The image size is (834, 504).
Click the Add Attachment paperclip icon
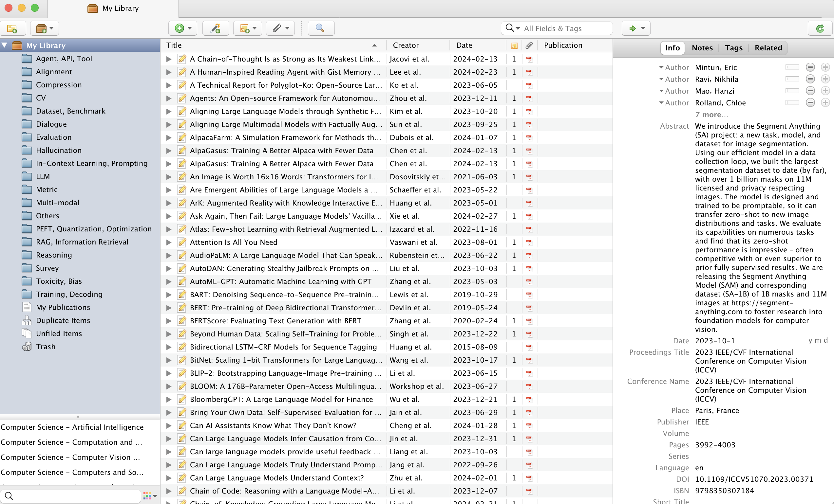pyautogui.click(x=277, y=28)
